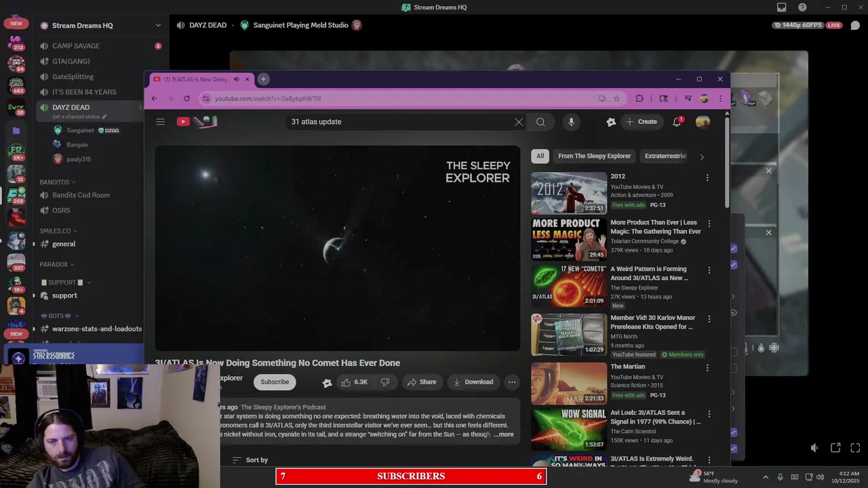This screenshot has height=488, width=868.
Task: Open YouTube notifications bell
Action: (x=677, y=122)
